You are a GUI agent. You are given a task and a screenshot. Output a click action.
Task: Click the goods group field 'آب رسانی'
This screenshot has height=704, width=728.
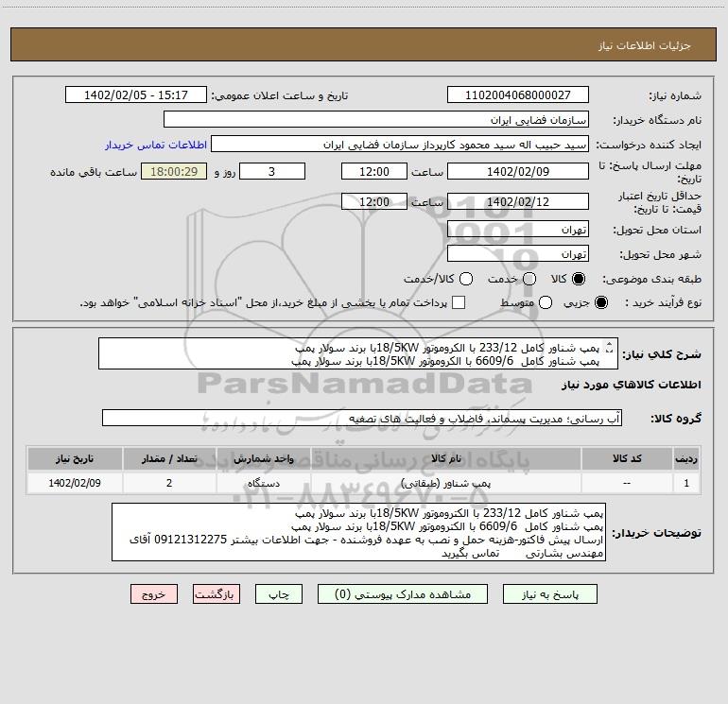click(362, 418)
